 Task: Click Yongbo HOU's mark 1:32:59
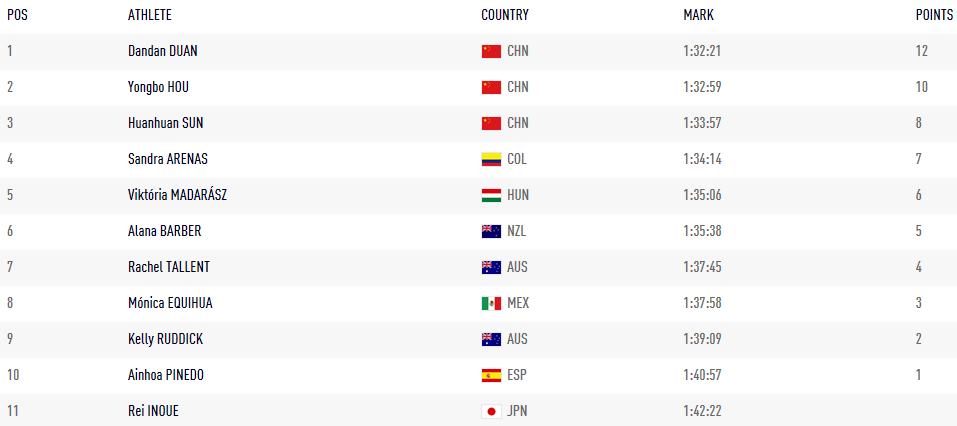pyautogui.click(x=702, y=87)
